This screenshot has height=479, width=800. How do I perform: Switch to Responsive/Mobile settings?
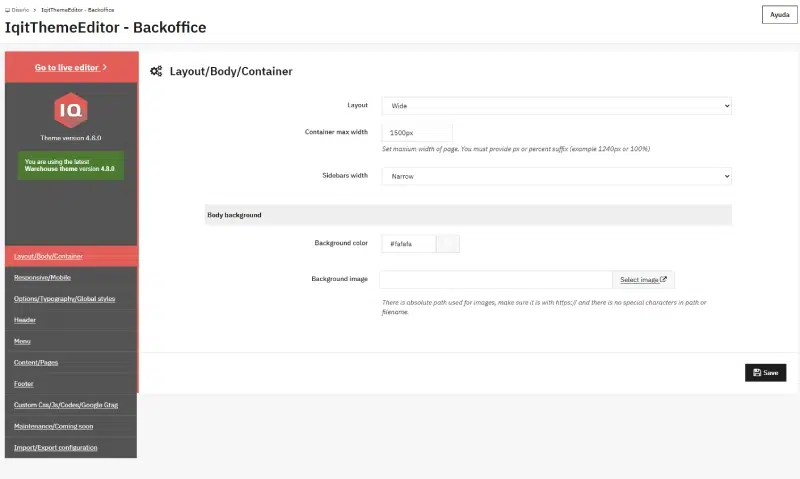(x=42, y=277)
